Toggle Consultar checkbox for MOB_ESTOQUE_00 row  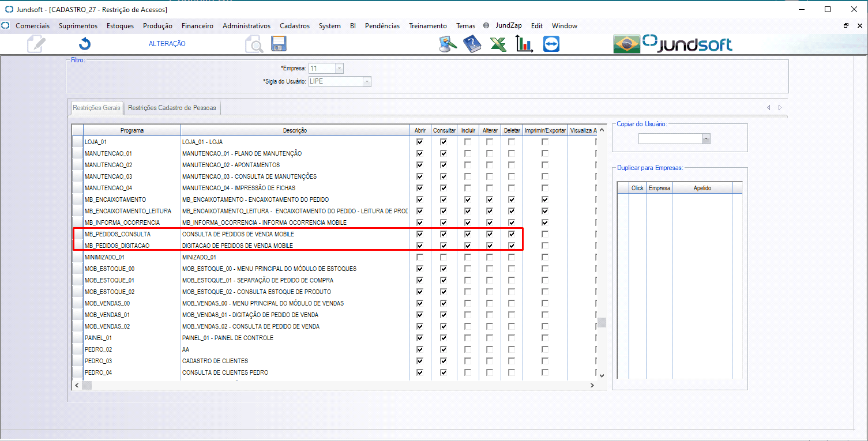[x=444, y=269]
